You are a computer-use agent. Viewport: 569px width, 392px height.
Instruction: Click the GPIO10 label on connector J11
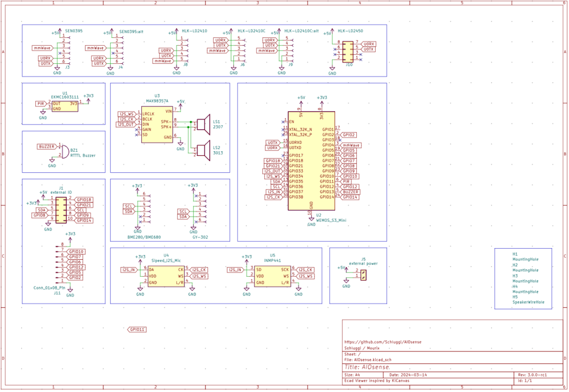(x=76, y=251)
